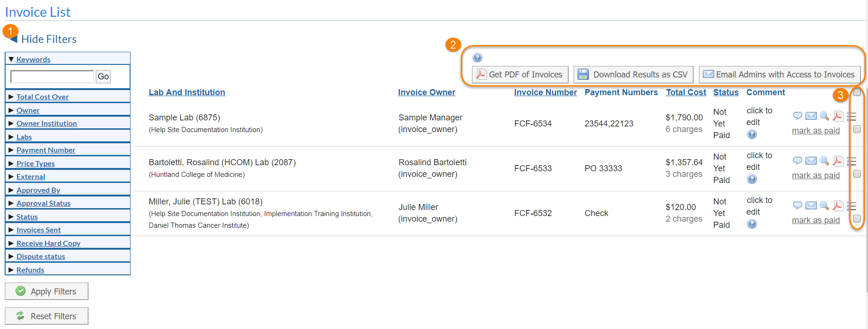Image resolution: width=868 pixels, height=329 pixels.
Task: Open comment bubble icon for invoice FCF-6534
Action: [797, 116]
